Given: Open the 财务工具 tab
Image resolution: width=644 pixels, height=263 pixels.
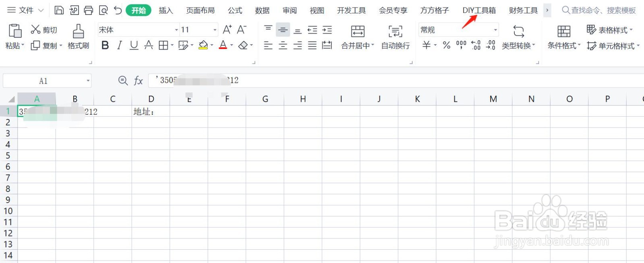Looking at the screenshot, I should (523, 10).
